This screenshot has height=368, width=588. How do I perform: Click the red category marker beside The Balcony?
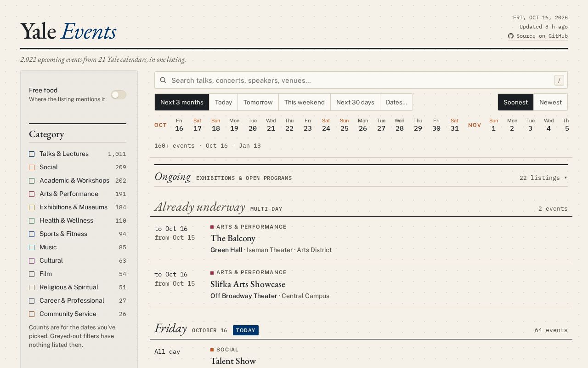tap(212, 227)
